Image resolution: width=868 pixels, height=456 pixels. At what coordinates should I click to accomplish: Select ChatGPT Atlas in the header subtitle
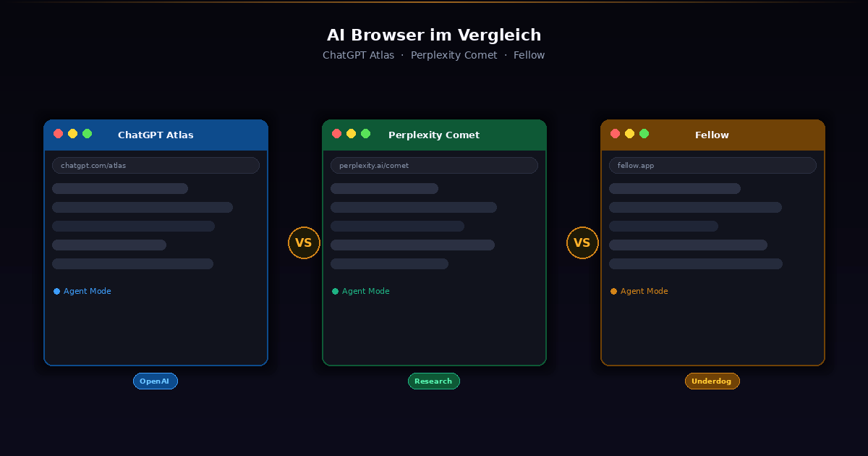(359, 55)
